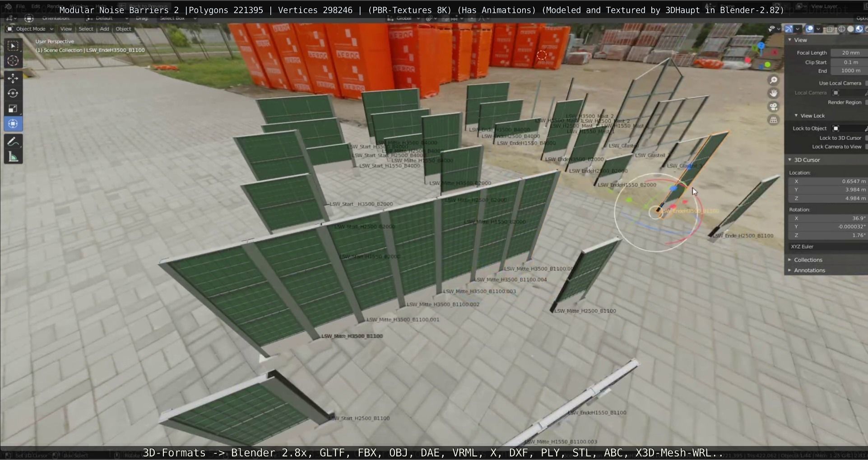
Task: Click the LSW_Mitte_H2500_B1100 object label
Action: (585, 311)
